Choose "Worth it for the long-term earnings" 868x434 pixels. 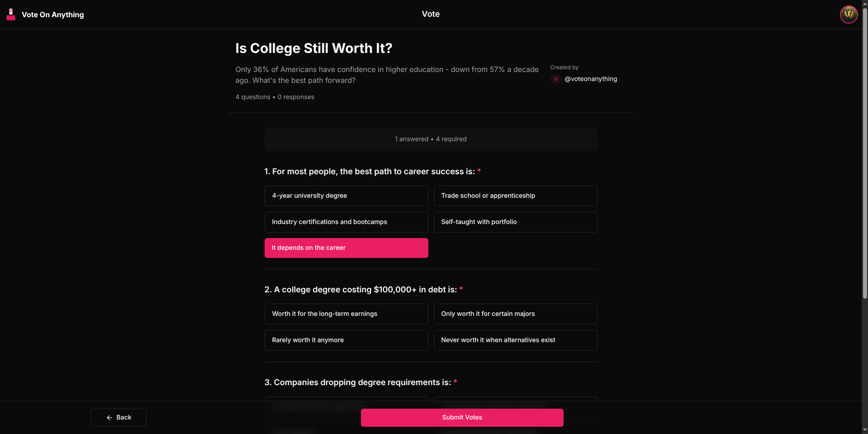pyautogui.click(x=346, y=314)
